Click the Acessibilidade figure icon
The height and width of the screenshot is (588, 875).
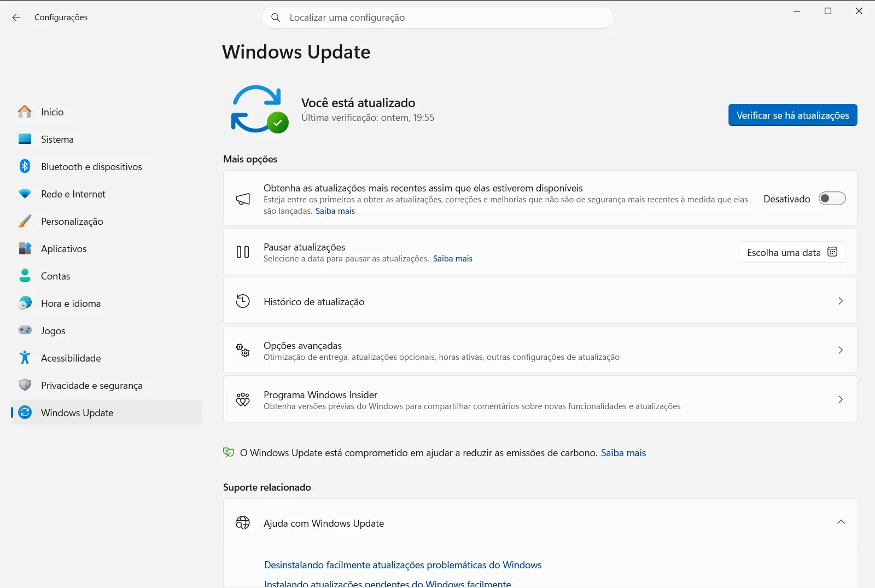[25, 358]
